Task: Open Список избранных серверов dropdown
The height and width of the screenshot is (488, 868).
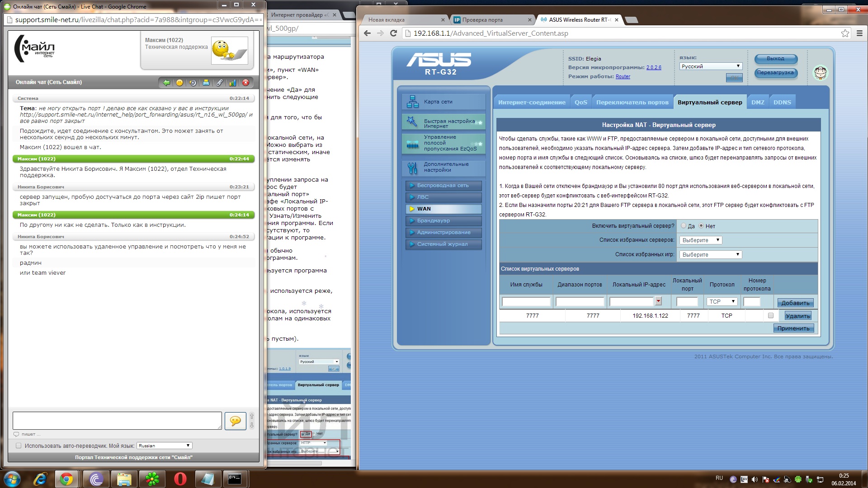Action: (701, 240)
